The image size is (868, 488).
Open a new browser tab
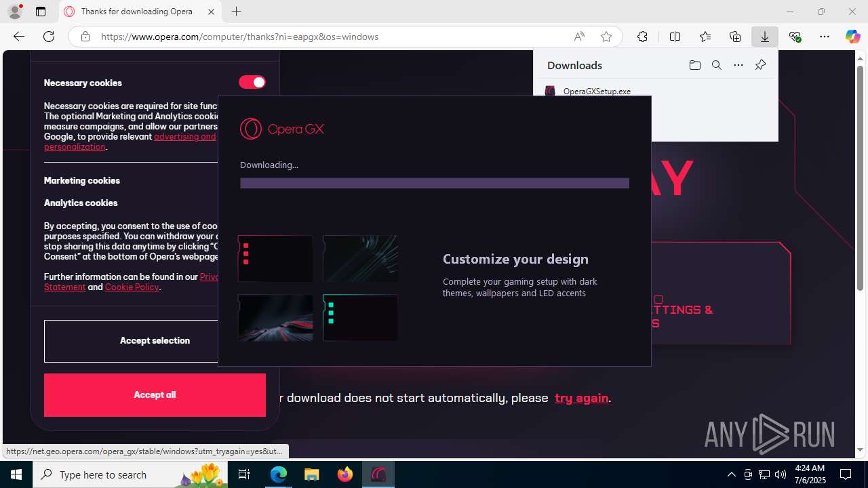[x=236, y=12]
